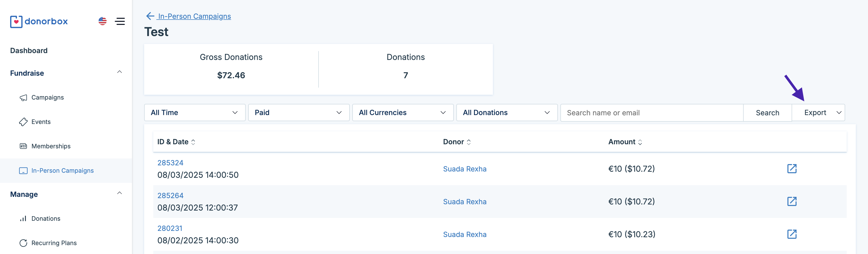This screenshot has width=868, height=254.
Task: Open external link for donation 285264
Action: tap(792, 201)
